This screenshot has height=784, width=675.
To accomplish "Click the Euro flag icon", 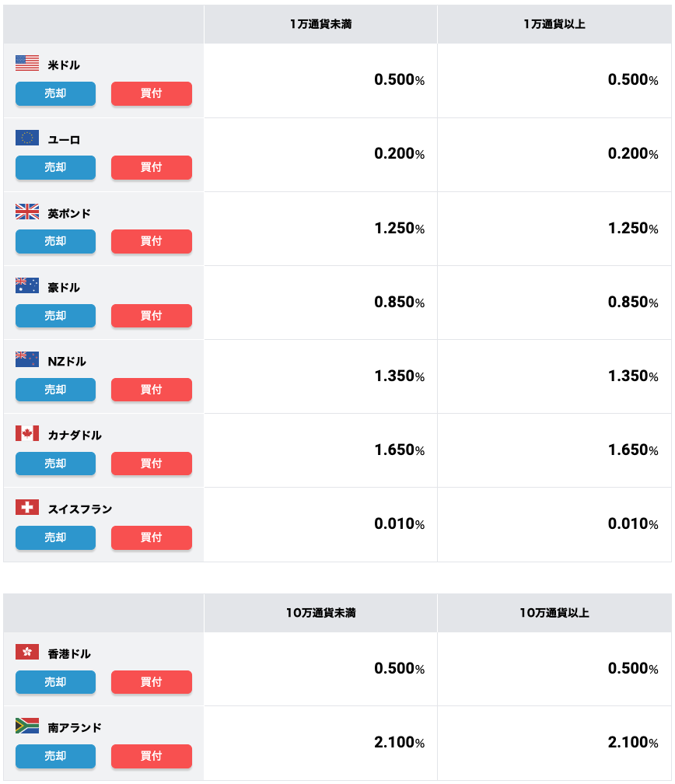I will 27,138.
